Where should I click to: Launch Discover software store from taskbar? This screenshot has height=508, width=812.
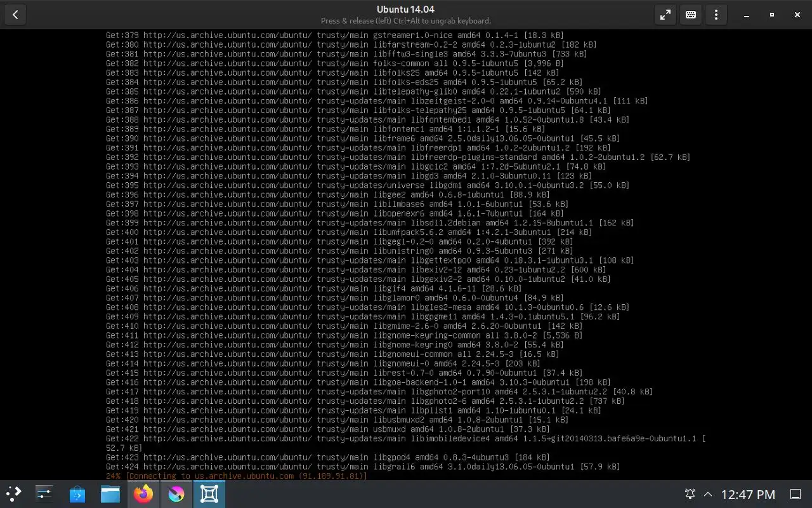(x=77, y=494)
